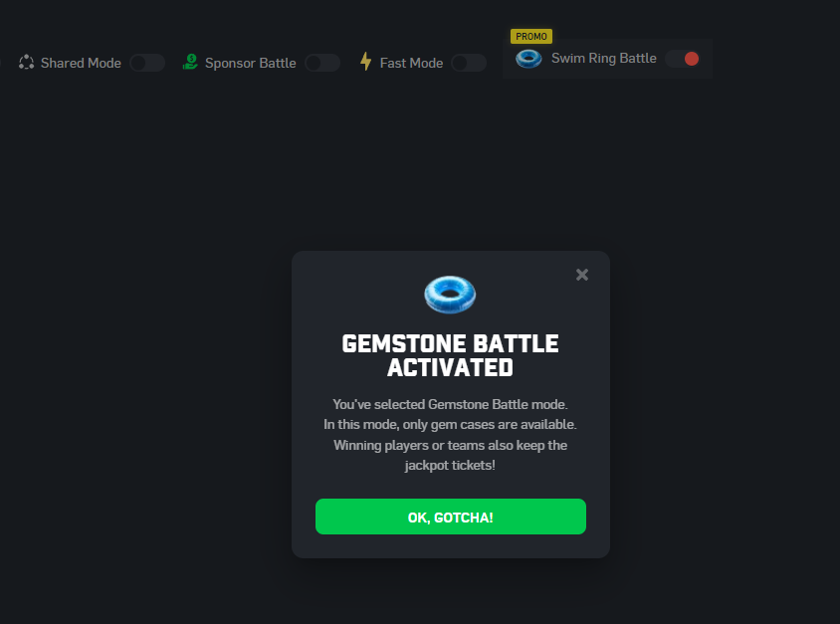Click the Sponsor Battle text label

click(x=251, y=64)
